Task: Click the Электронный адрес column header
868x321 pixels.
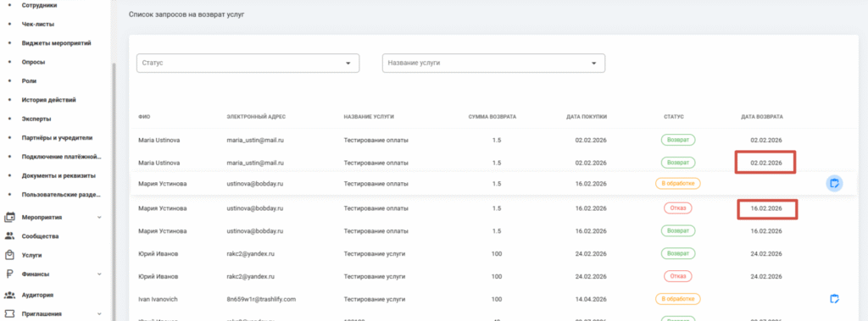Action: click(x=256, y=117)
